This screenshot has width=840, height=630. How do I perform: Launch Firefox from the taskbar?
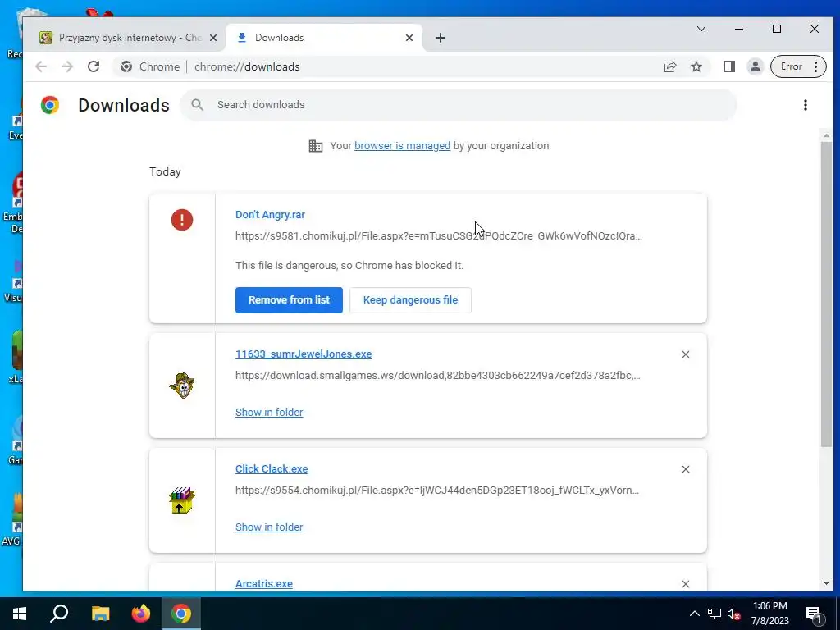(x=140, y=614)
